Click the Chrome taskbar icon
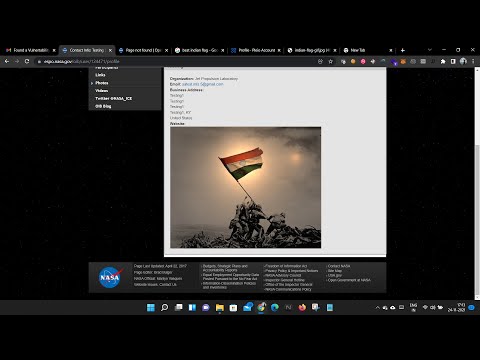Image resolution: width=480 pixels, height=360 pixels. [261, 307]
